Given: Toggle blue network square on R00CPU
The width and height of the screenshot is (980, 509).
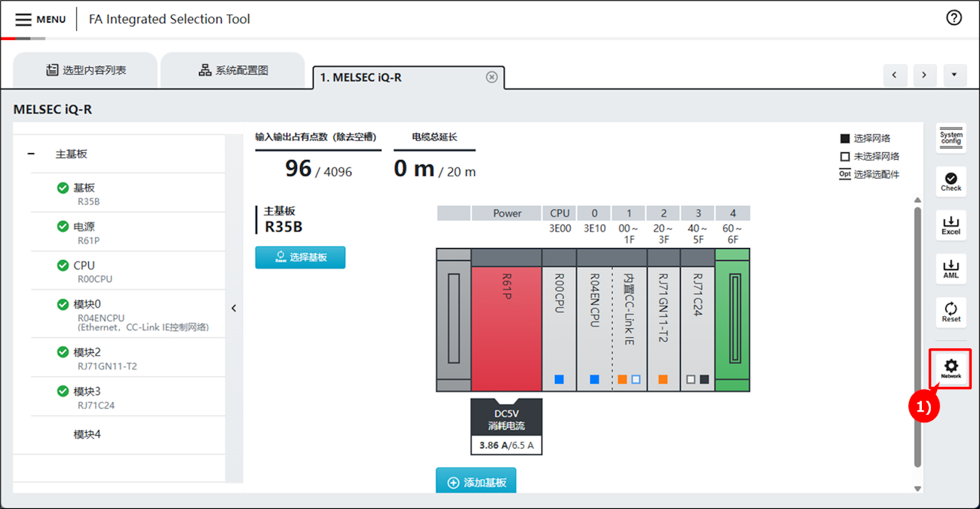Looking at the screenshot, I should coord(559,379).
